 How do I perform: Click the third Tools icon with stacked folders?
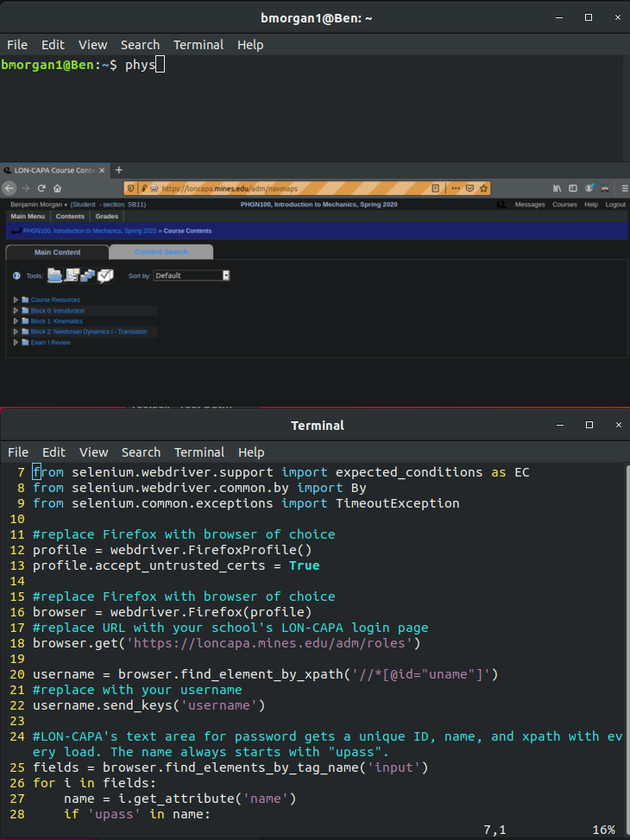(x=88, y=275)
